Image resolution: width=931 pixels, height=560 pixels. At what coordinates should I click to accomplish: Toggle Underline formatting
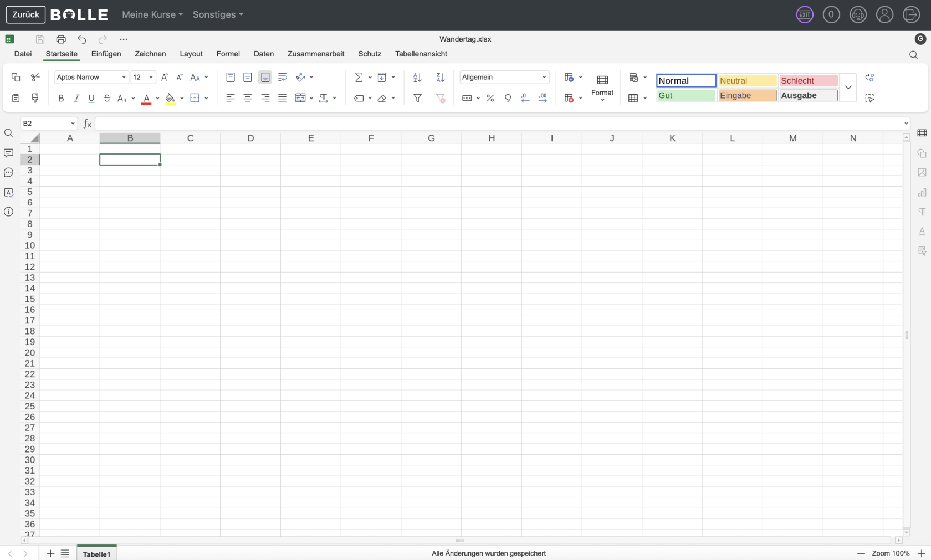click(91, 98)
